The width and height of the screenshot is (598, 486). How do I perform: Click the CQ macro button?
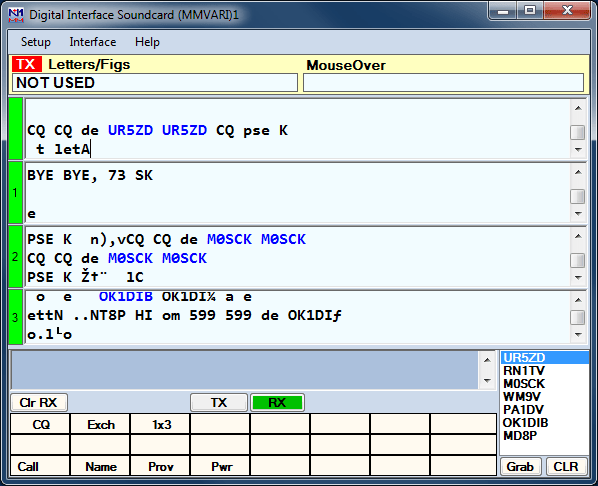40,424
